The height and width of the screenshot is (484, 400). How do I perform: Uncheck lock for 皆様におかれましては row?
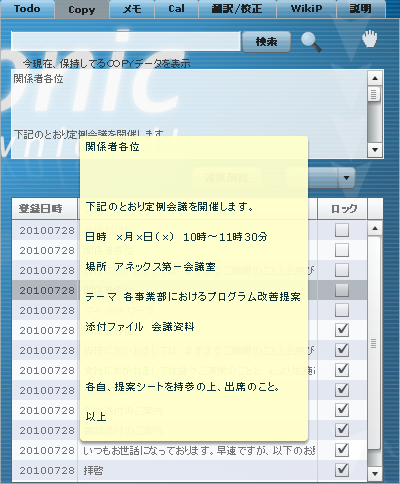pyautogui.click(x=342, y=350)
